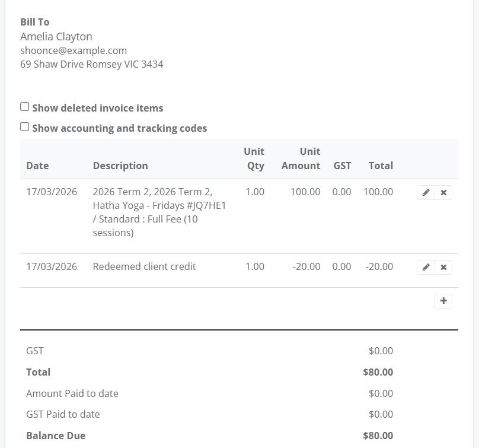Add a new invoice item with plus button
The width and height of the screenshot is (479, 448).
pos(443,301)
